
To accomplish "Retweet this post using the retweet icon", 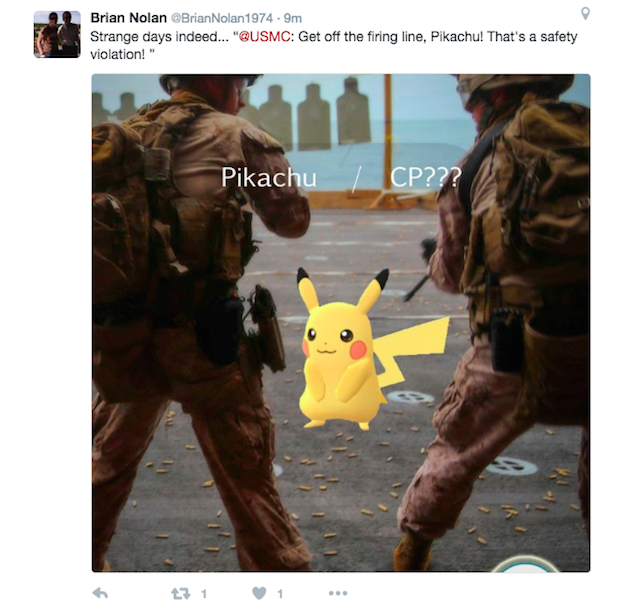I will click(181, 594).
